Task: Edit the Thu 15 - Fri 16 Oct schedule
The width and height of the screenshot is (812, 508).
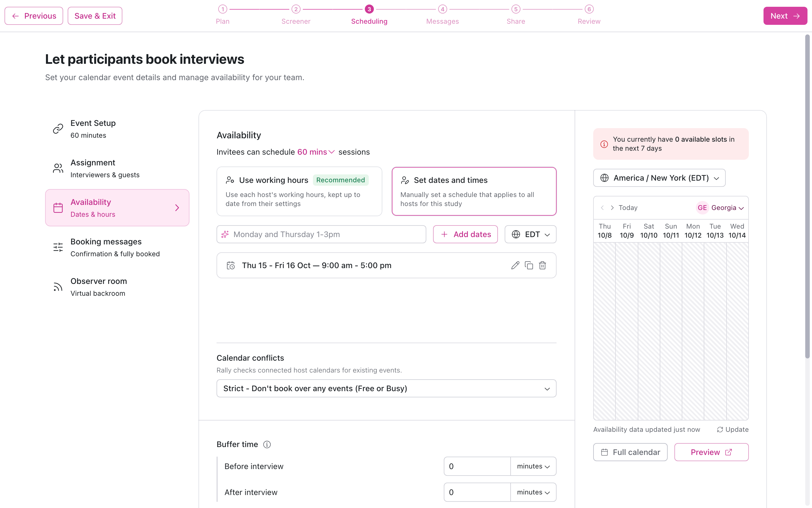Action: [515, 265]
